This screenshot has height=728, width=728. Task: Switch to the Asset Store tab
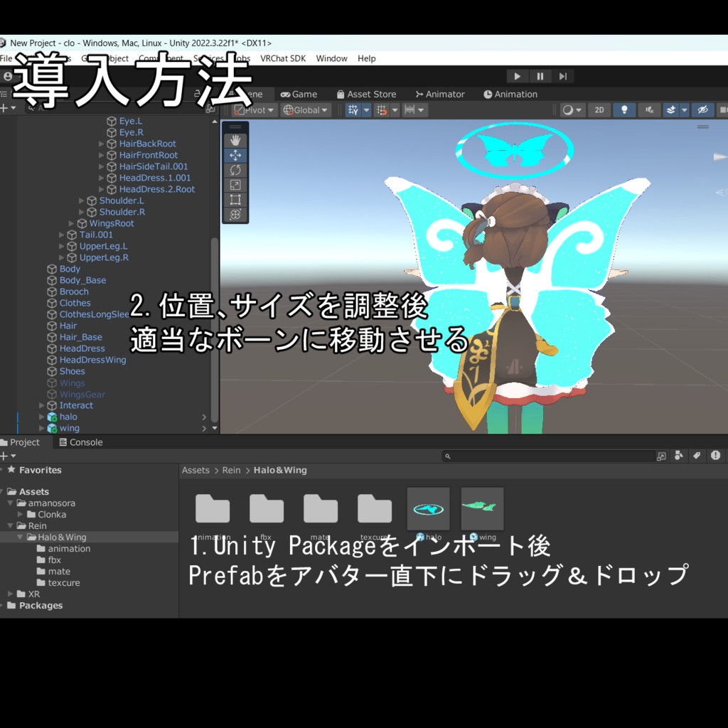pos(366,95)
